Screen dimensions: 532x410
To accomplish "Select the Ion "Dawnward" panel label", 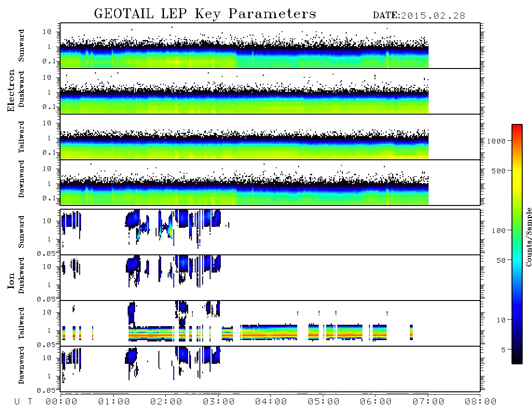I will click(21, 365).
